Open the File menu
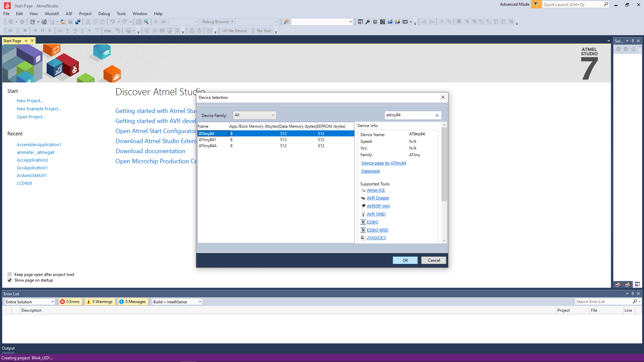This screenshot has width=644, height=362. [x=6, y=14]
